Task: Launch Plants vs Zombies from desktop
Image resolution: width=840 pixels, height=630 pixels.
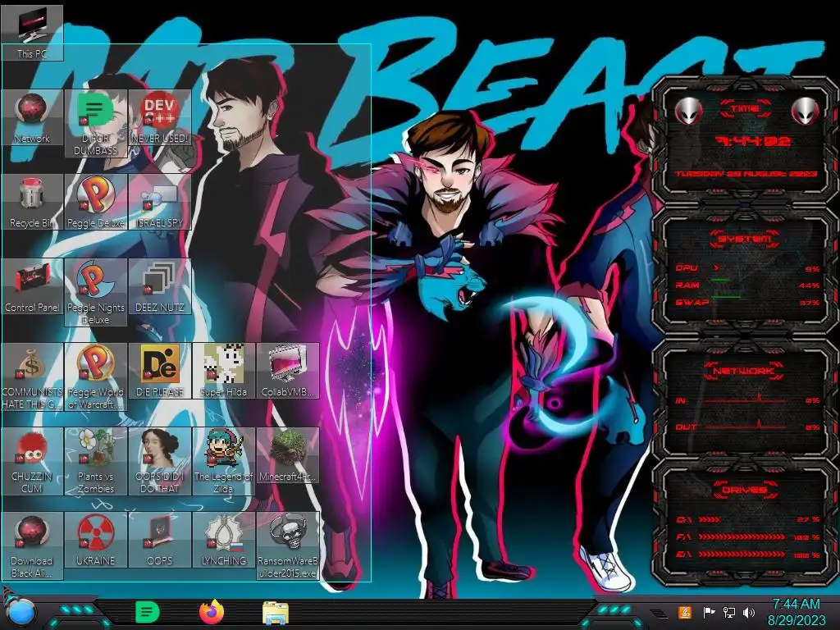Action: tap(96, 461)
